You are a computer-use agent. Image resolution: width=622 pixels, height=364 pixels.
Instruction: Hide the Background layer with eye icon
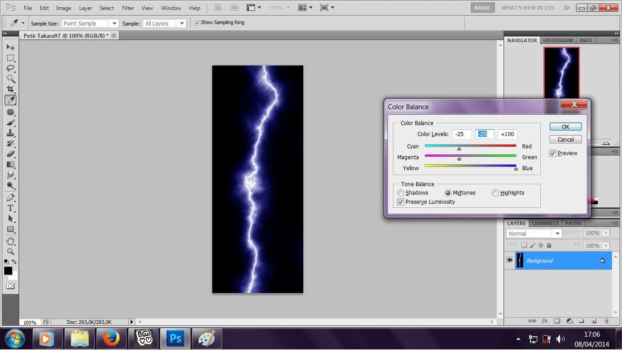click(509, 261)
